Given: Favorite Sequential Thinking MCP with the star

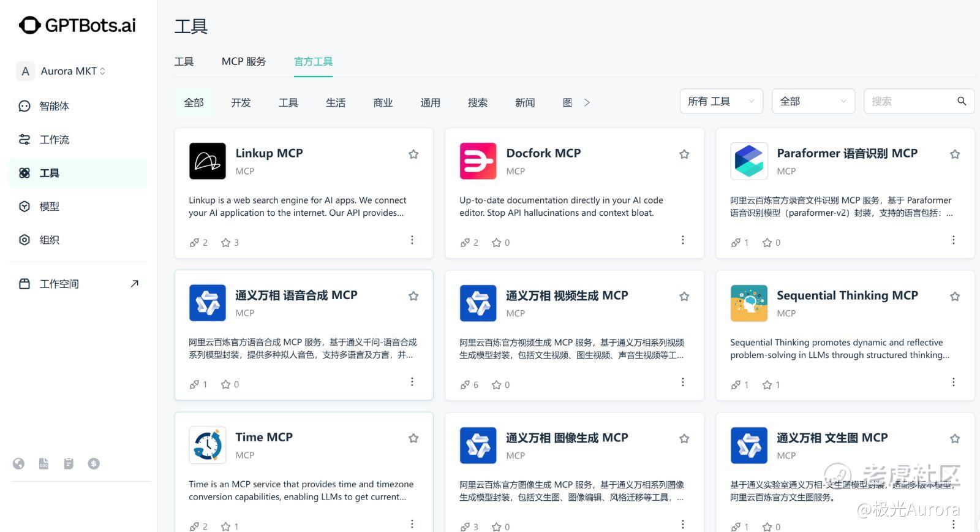Looking at the screenshot, I should click(x=955, y=296).
